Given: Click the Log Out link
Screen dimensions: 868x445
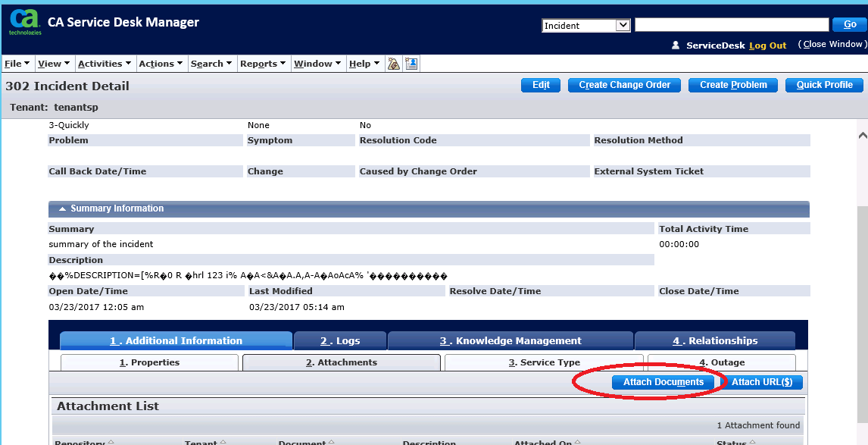Looking at the screenshot, I should point(767,45).
